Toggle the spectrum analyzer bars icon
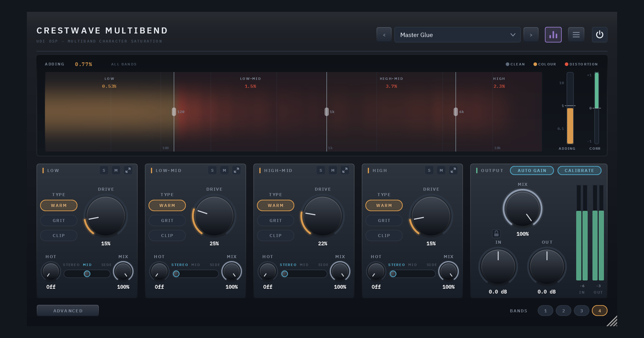The image size is (644, 338). pyautogui.click(x=553, y=35)
